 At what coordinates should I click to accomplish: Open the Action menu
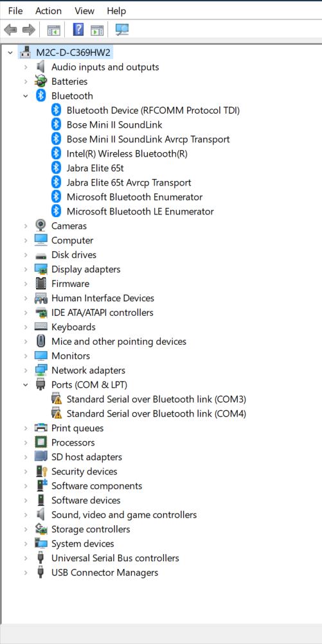(x=49, y=11)
